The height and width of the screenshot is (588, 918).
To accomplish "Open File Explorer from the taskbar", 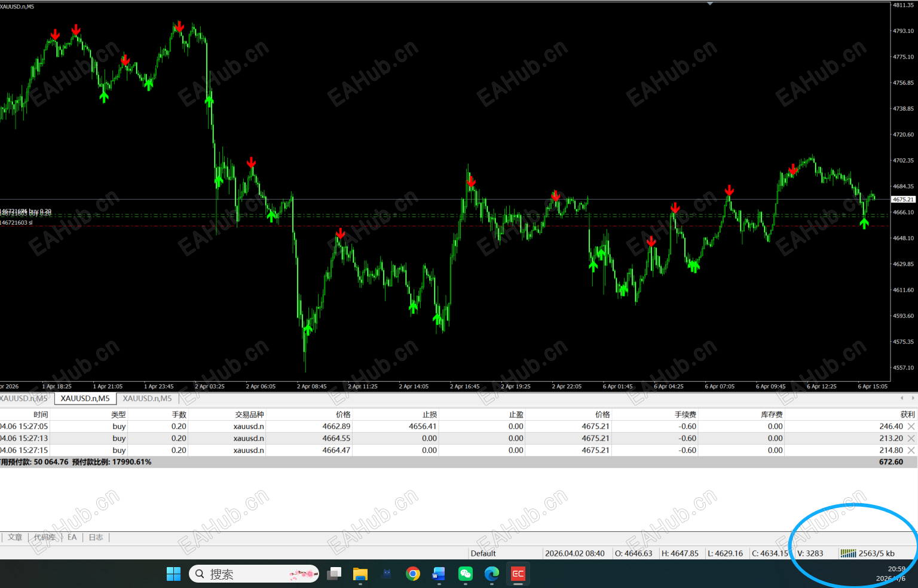I will (360, 574).
